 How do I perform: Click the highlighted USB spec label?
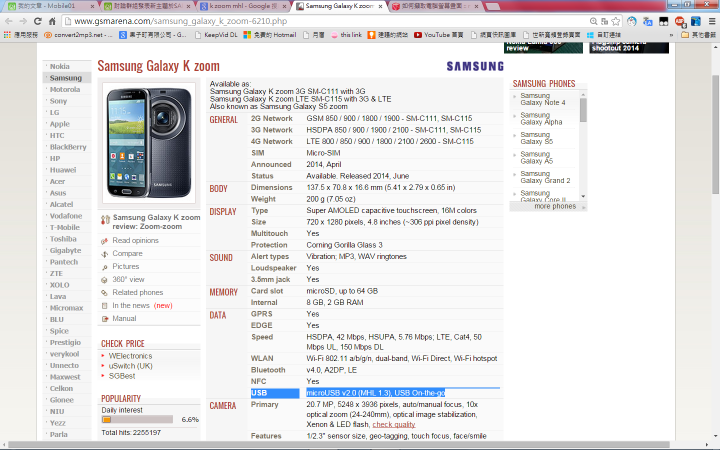[275, 393]
